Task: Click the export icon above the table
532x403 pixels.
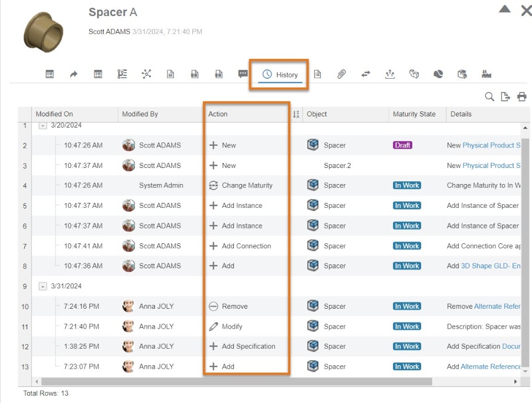Action: click(505, 97)
